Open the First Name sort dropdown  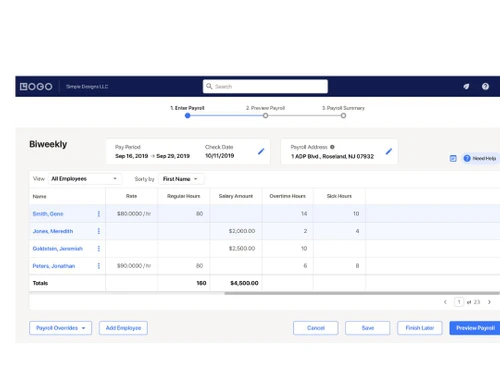coord(181,179)
